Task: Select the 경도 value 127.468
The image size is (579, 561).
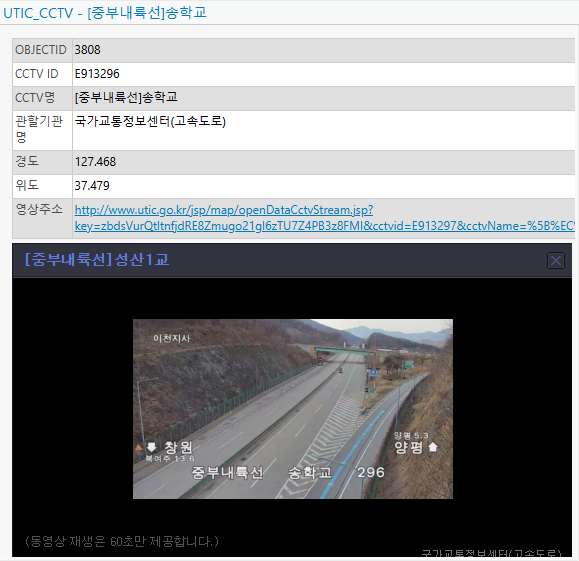Action: (x=95, y=162)
